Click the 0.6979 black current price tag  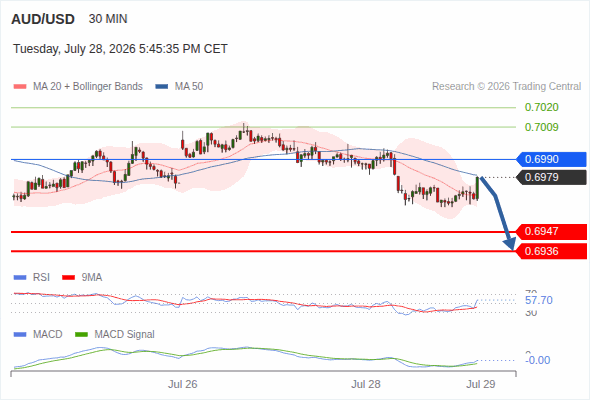pyautogui.click(x=551, y=177)
